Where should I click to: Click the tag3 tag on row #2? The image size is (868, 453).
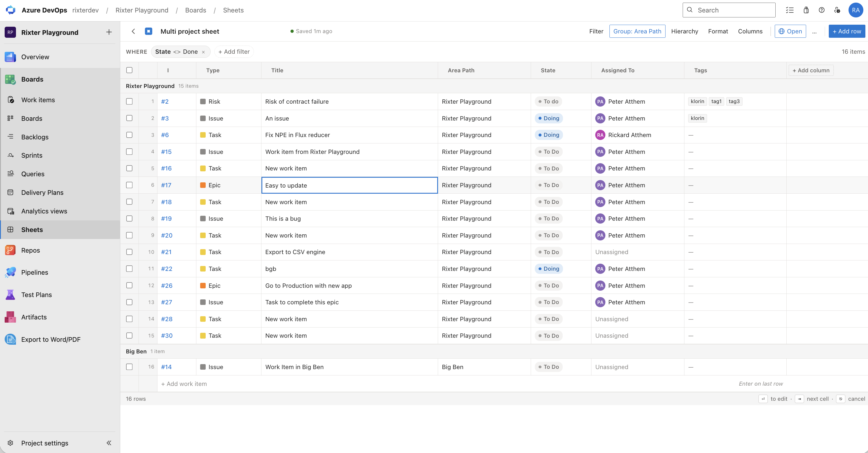pos(734,101)
